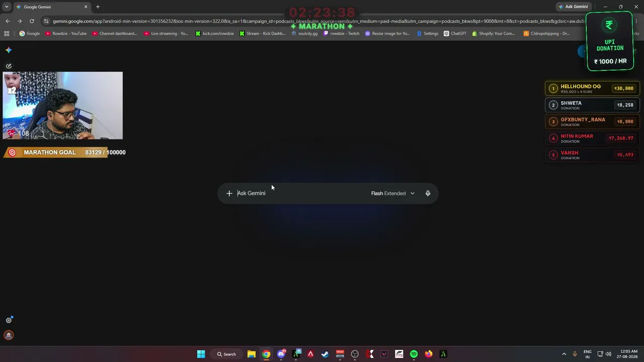The image size is (644, 362).
Task: Click the plus icon to add files
Action: (229, 193)
